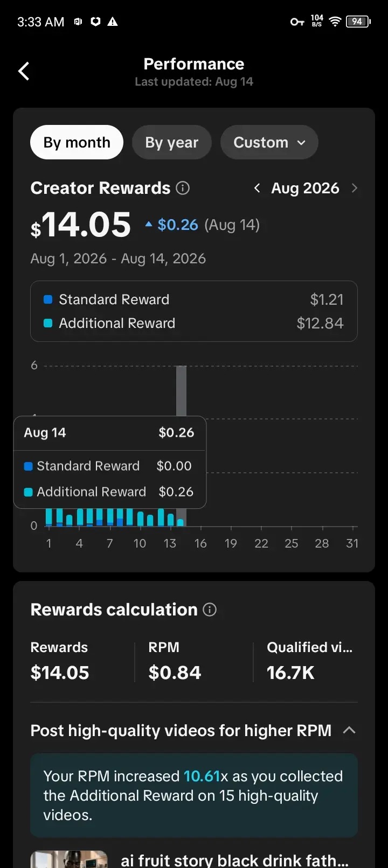
Task: Tap the VPN key status icon
Action: click(297, 22)
